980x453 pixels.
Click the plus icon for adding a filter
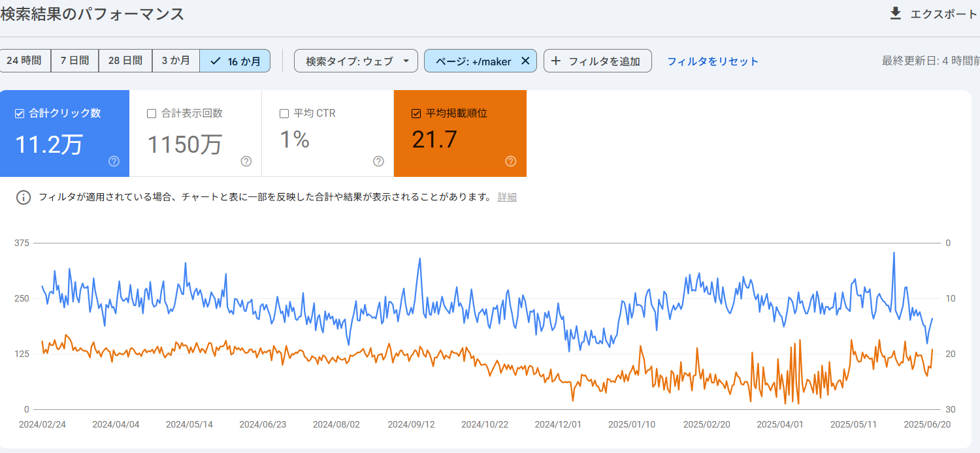pyautogui.click(x=556, y=60)
